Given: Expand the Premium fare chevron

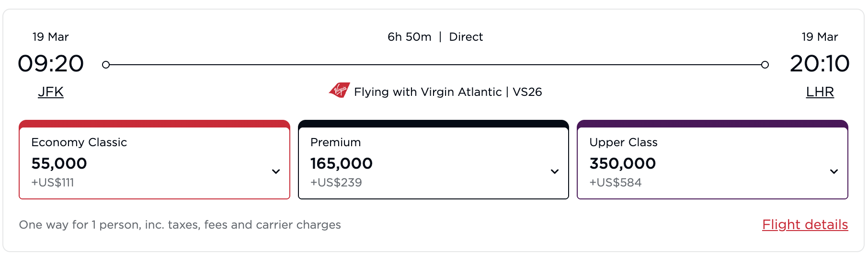Looking at the screenshot, I should [555, 172].
